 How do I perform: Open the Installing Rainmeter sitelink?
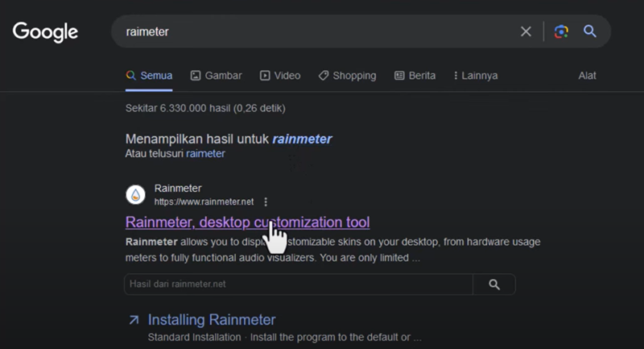pos(212,320)
